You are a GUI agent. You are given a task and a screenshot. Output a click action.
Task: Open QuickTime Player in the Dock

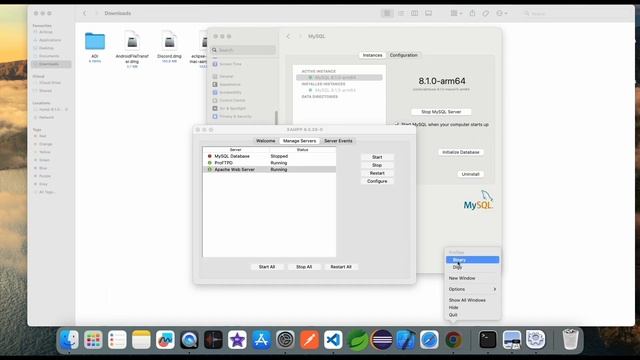point(189,340)
